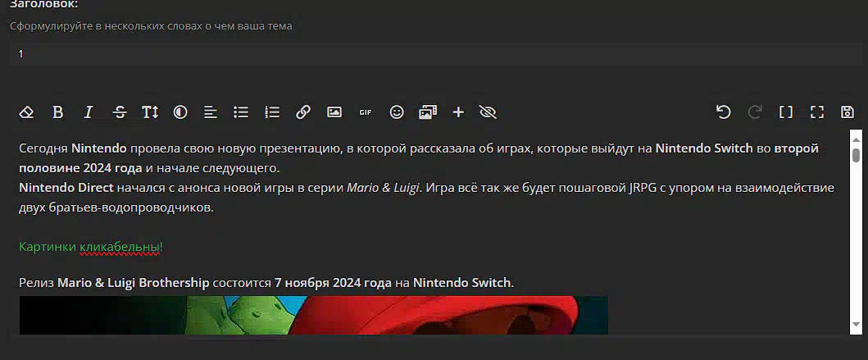
Task: Insert a bulleted list
Action: (x=241, y=112)
